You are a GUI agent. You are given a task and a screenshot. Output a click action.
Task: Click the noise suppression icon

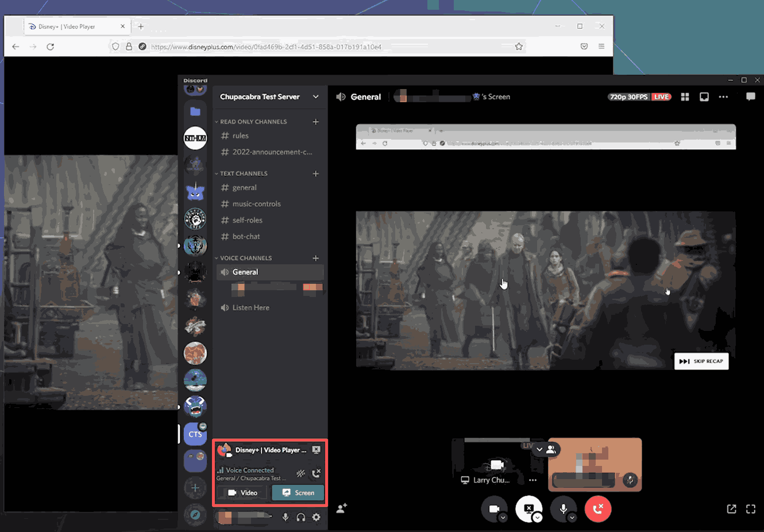coord(300,473)
